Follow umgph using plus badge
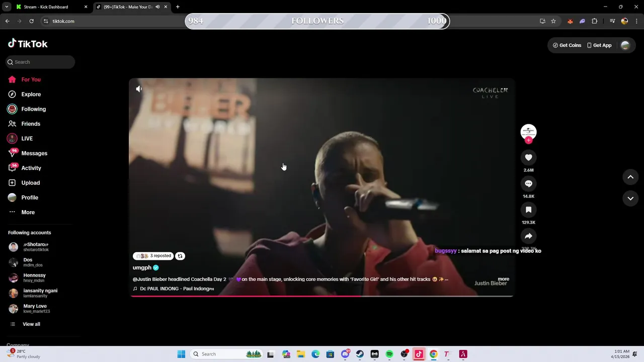Screen dimensions: 644x362 coord(528,140)
